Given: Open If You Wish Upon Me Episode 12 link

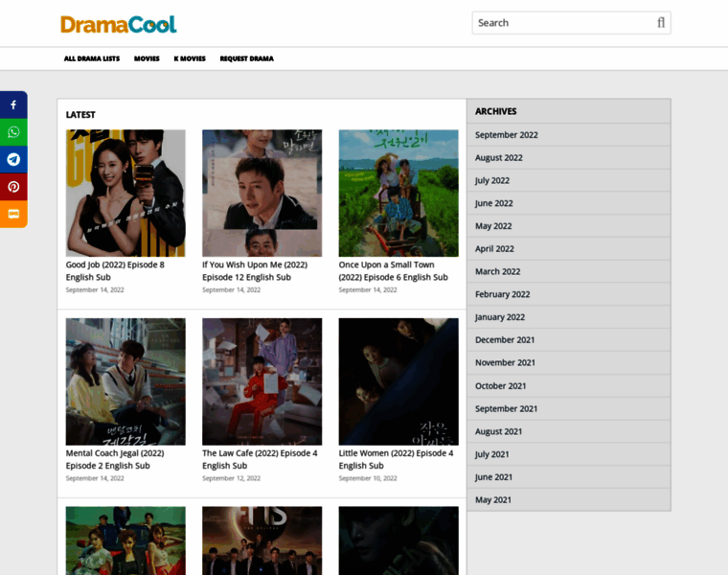Looking at the screenshot, I should [x=255, y=271].
